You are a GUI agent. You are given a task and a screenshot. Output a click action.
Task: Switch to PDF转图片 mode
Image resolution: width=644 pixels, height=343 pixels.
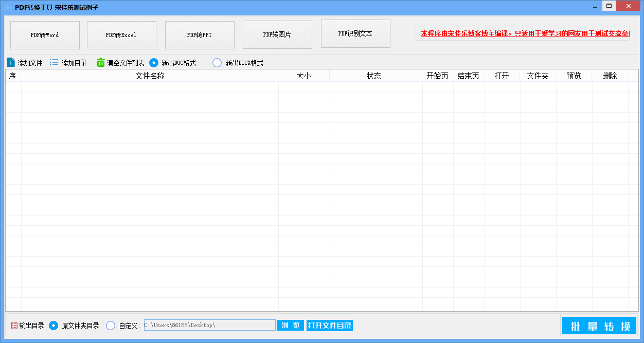[277, 34]
